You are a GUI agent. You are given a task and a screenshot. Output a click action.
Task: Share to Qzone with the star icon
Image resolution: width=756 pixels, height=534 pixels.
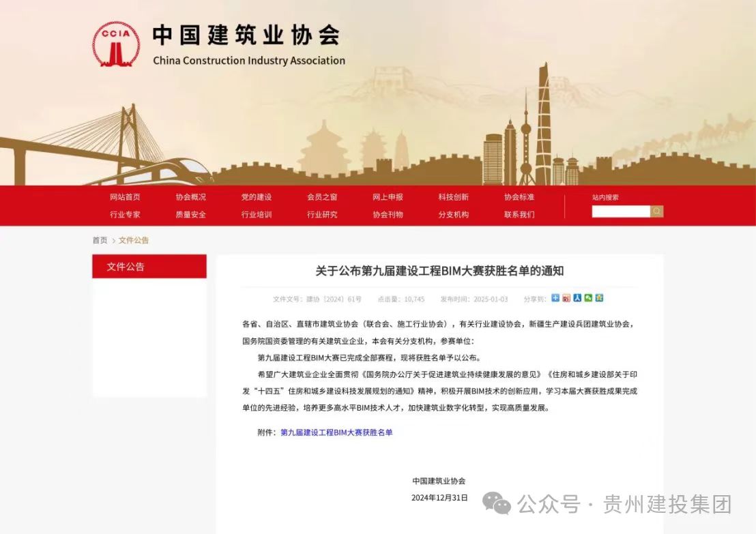pyautogui.click(x=599, y=298)
